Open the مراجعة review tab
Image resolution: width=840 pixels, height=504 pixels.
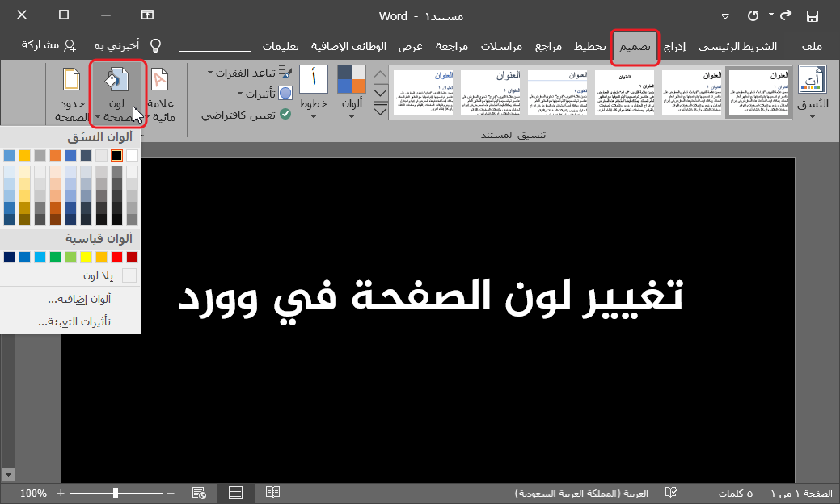452,47
